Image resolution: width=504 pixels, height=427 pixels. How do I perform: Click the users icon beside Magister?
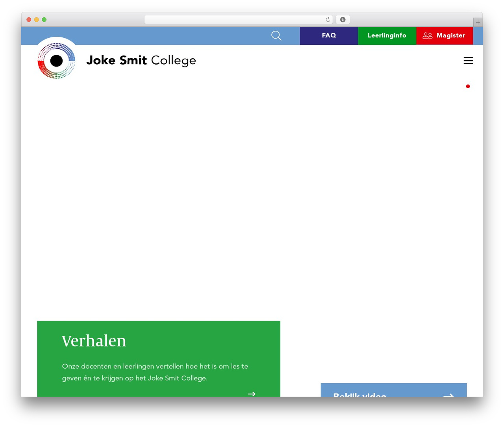428,36
